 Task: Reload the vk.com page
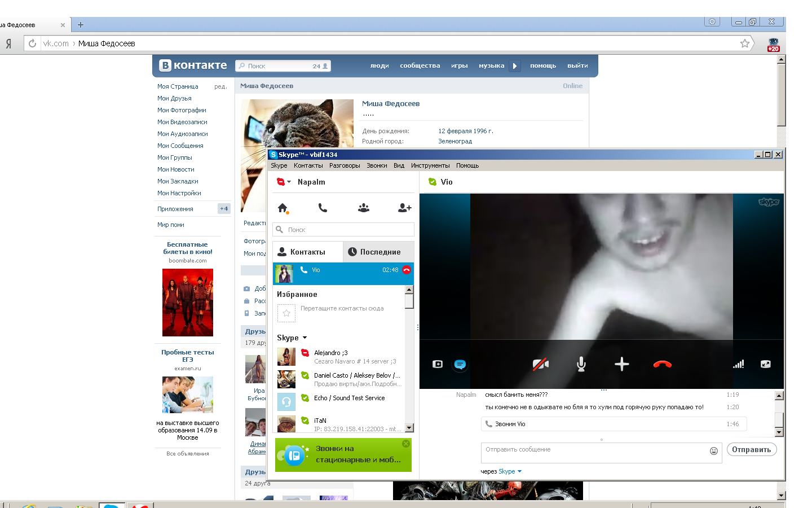[33, 43]
